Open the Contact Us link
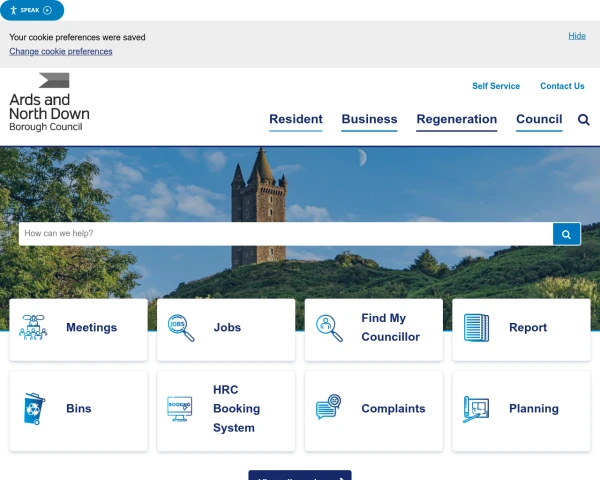The height and width of the screenshot is (480, 600). [562, 86]
